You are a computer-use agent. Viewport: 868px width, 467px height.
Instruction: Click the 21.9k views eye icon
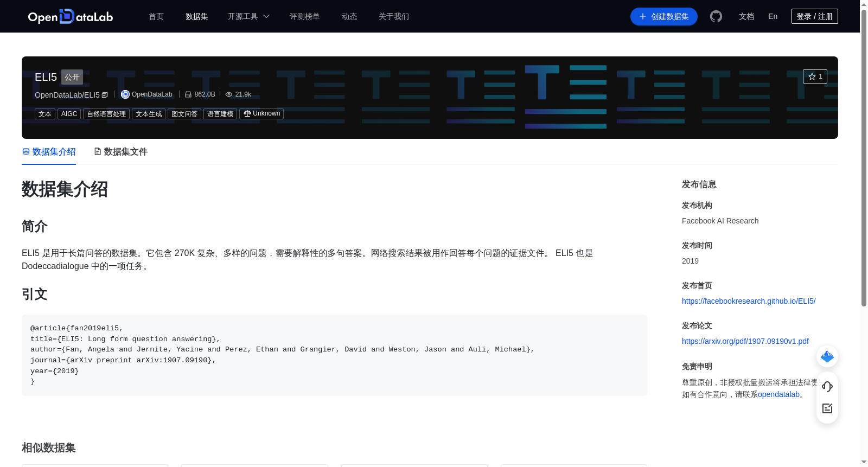229,94
